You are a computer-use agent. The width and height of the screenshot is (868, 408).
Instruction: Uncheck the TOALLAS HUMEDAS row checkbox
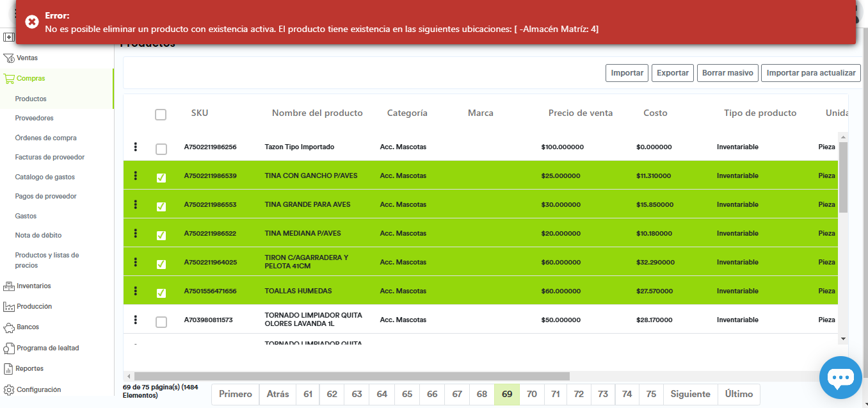[x=161, y=293]
